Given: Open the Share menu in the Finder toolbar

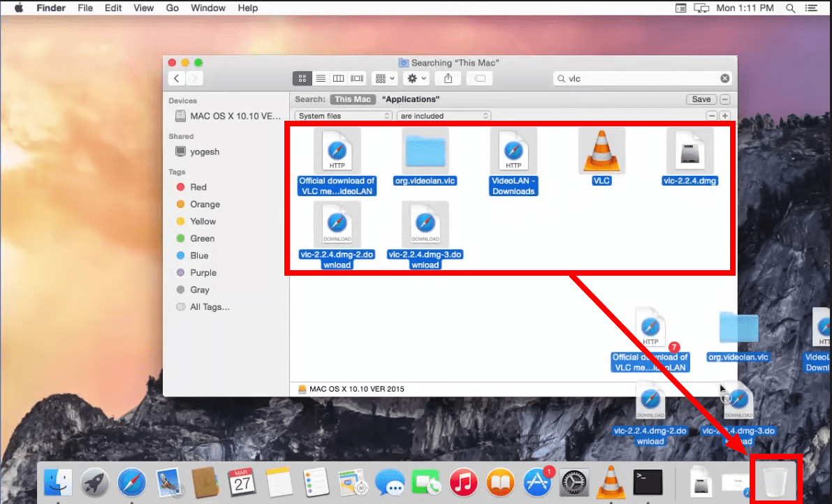Looking at the screenshot, I should pyautogui.click(x=447, y=78).
